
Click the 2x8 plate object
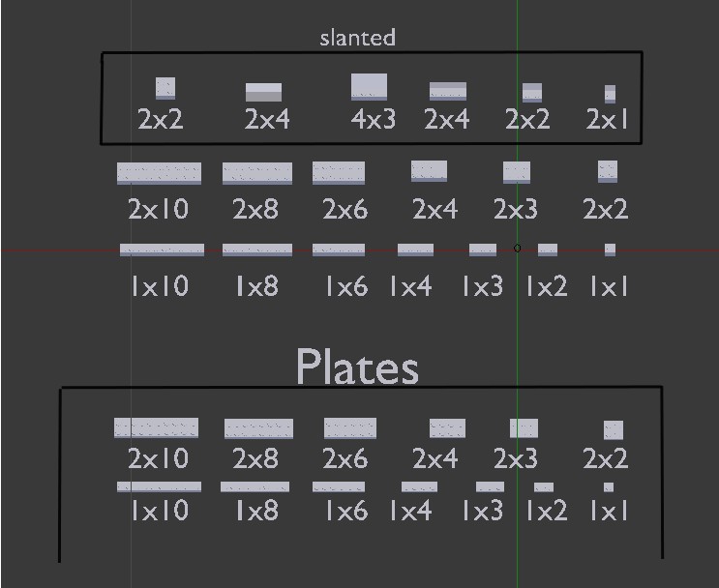[x=258, y=428]
